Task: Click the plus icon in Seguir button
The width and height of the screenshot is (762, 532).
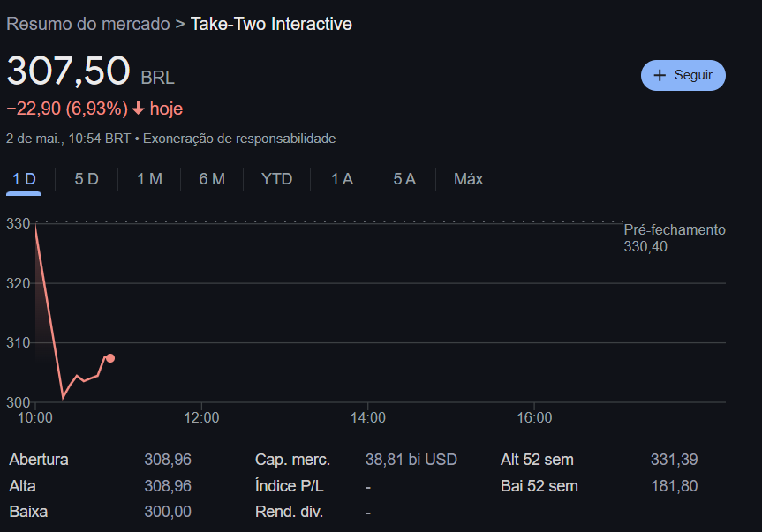Action: [x=660, y=75]
